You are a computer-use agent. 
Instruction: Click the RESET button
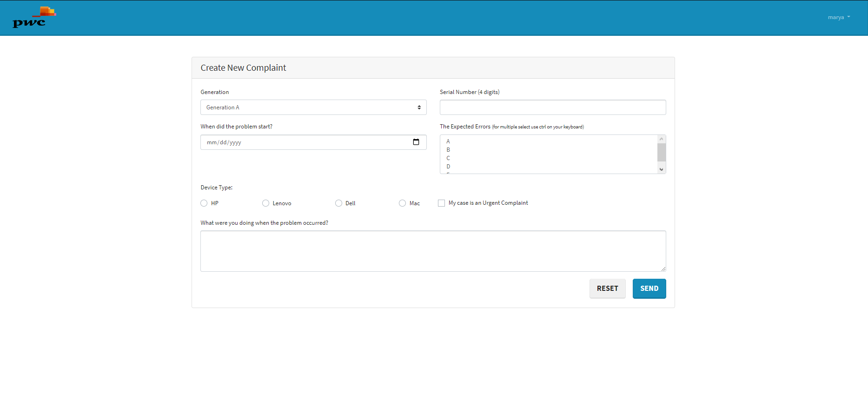pyautogui.click(x=608, y=289)
